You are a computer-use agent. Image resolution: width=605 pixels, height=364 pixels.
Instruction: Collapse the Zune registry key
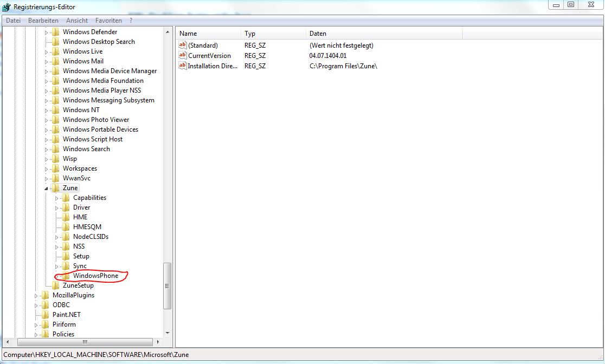pyautogui.click(x=46, y=188)
